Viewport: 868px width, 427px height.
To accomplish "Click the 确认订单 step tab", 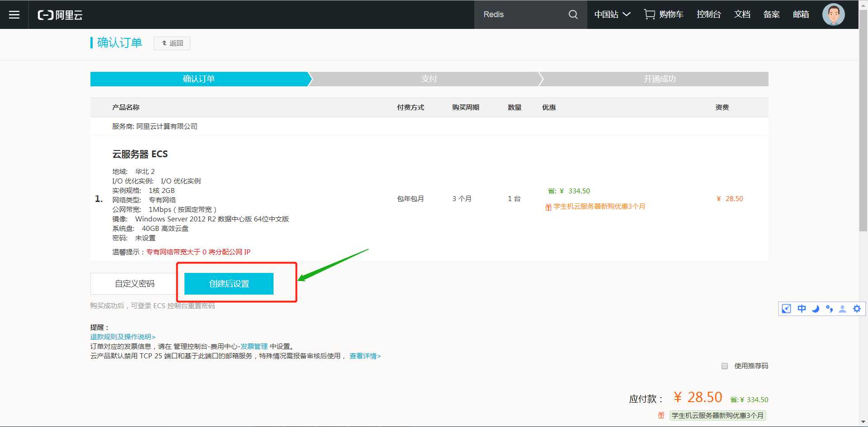I will tap(199, 79).
